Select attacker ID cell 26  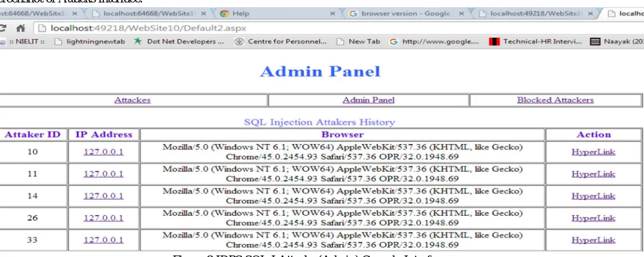[x=32, y=218]
